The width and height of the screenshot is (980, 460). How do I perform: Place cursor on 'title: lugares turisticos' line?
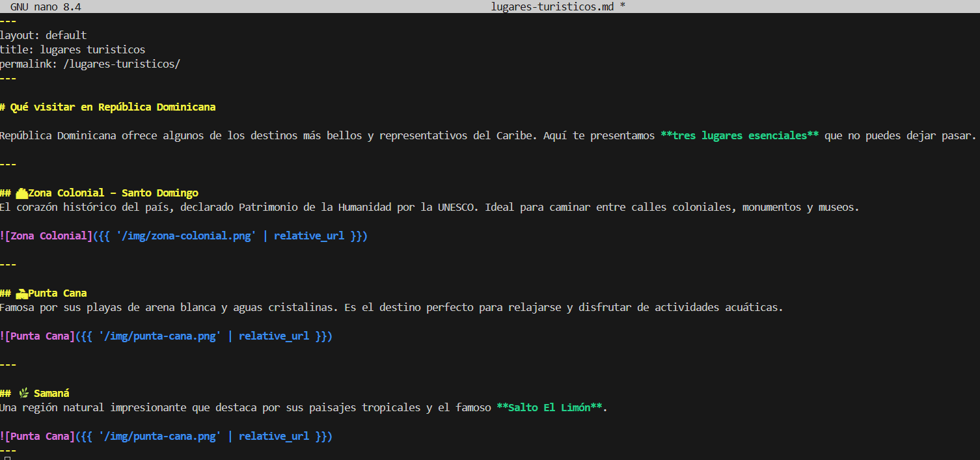click(72, 49)
